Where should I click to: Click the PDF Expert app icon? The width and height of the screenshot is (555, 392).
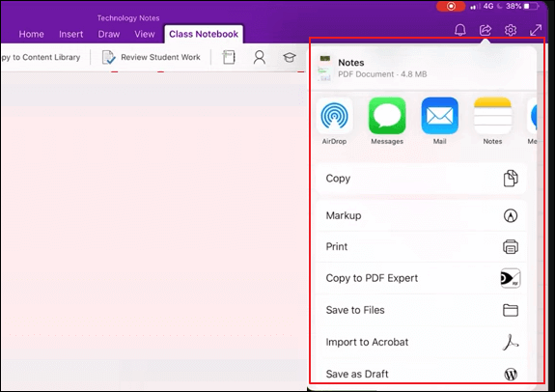point(511,278)
